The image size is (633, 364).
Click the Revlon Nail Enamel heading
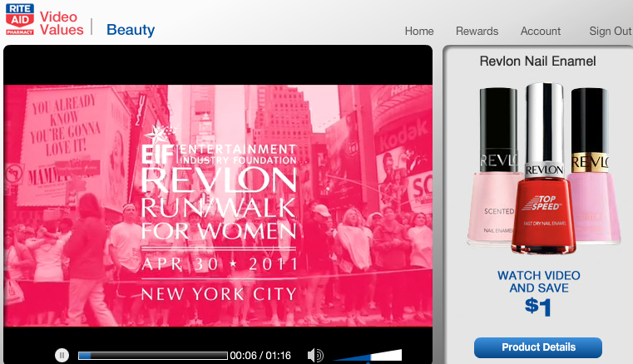(x=537, y=61)
